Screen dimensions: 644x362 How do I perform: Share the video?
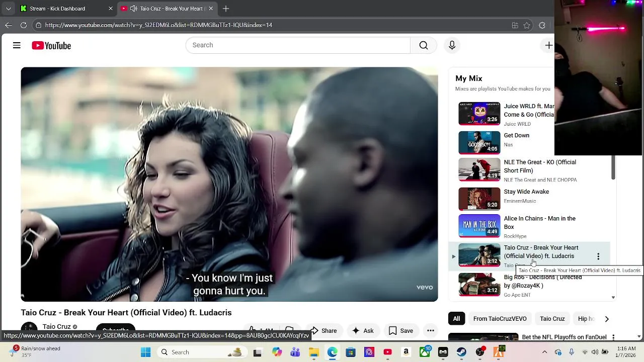(323, 330)
